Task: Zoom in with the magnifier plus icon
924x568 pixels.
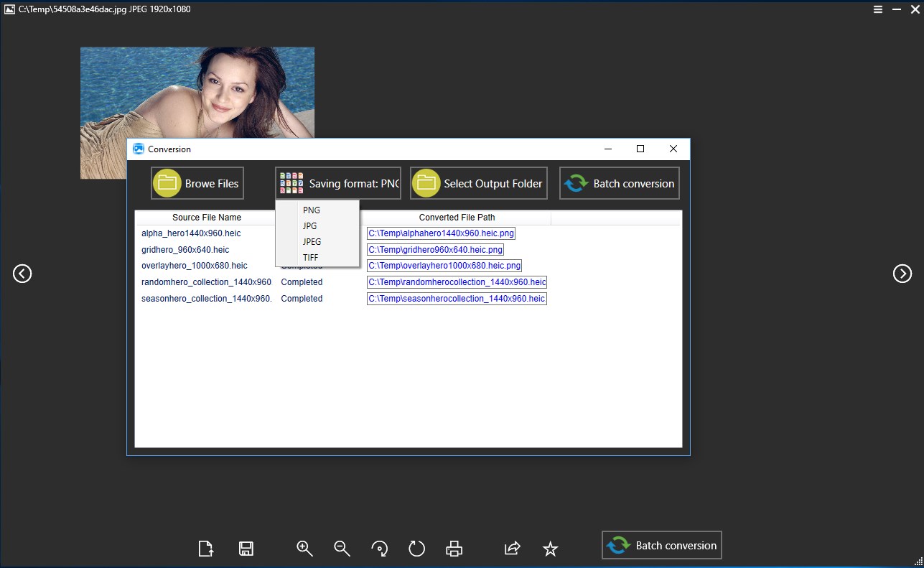Action: (x=304, y=549)
